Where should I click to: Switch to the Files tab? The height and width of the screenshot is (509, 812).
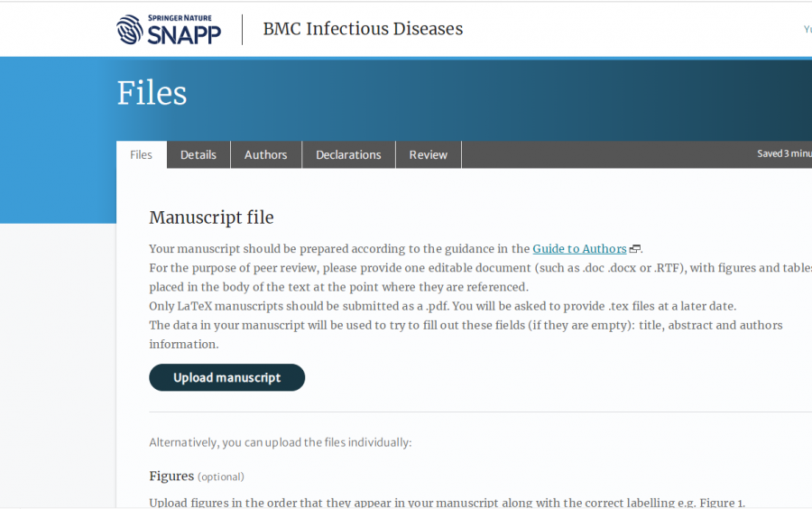(142, 155)
